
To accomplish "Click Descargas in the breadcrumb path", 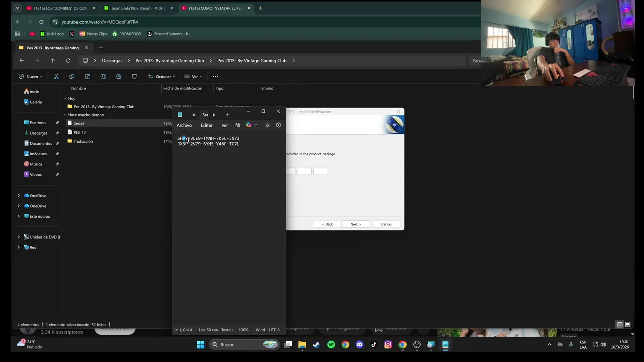I will (x=112, y=61).
